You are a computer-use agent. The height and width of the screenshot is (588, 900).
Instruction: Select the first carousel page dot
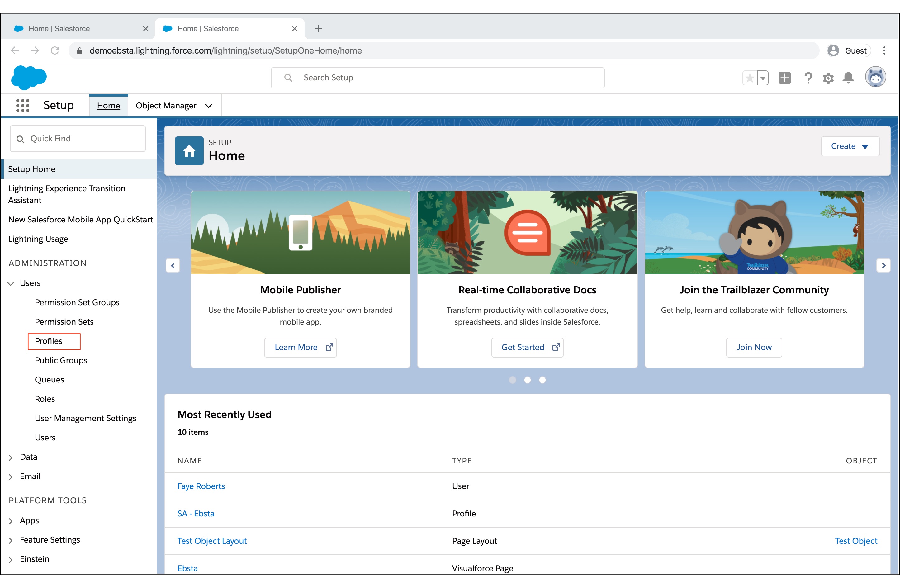pos(512,380)
